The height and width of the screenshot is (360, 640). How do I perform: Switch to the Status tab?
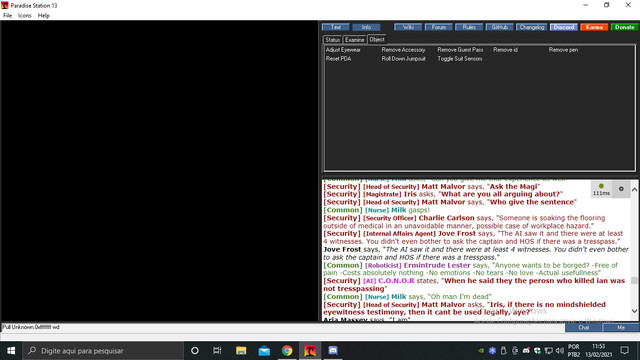332,40
